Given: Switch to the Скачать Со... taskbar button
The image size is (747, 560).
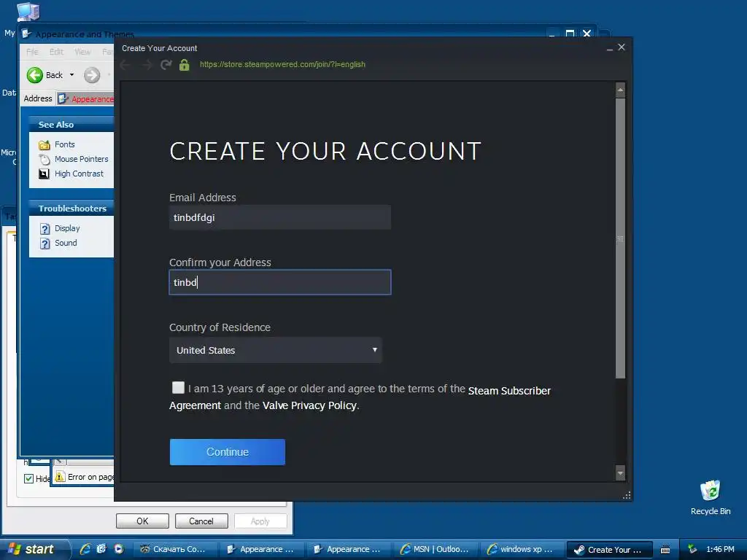Looking at the screenshot, I should [x=175, y=550].
